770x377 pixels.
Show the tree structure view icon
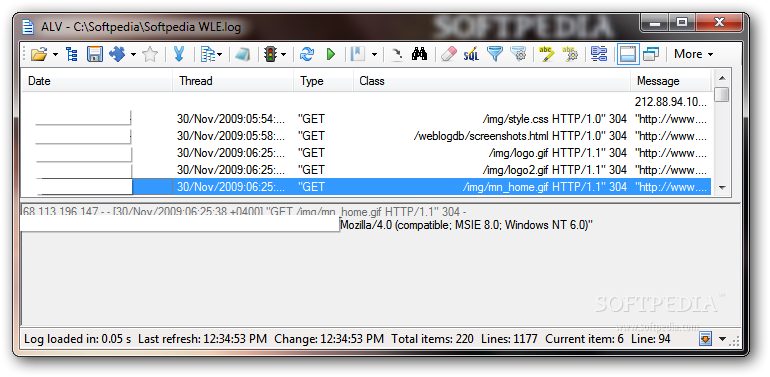coord(72,54)
